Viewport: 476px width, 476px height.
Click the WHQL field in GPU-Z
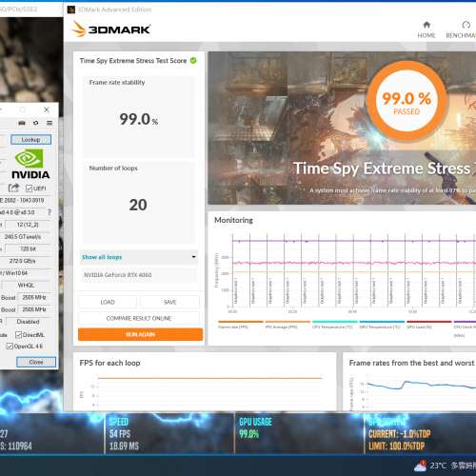(26, 286)
